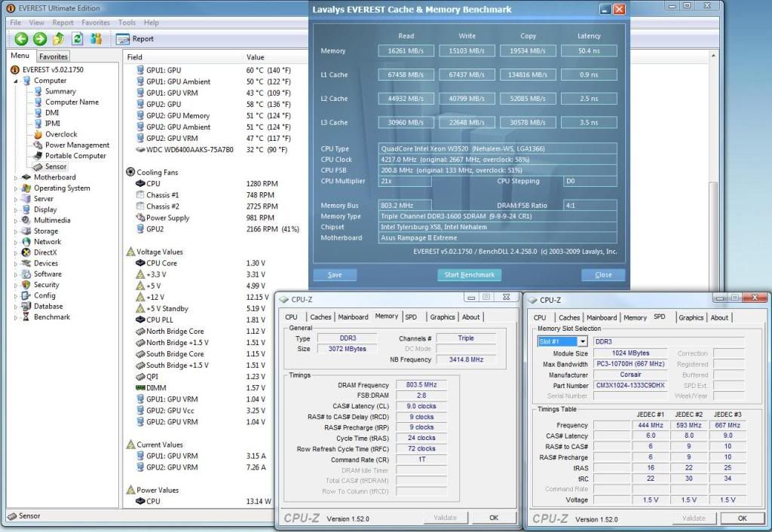Click the WDC WD6400AAKS drive icon
This screenshot has width=772, height=532.
140,150
